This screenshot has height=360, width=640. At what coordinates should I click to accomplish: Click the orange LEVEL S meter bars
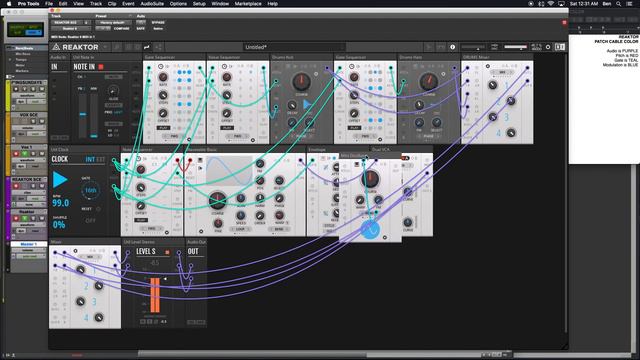(155, 295)
